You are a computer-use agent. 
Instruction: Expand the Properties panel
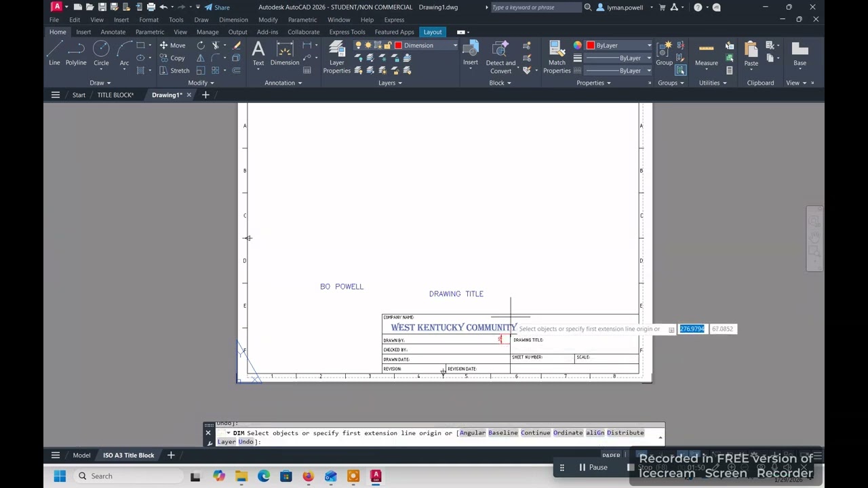click(593, 83)
